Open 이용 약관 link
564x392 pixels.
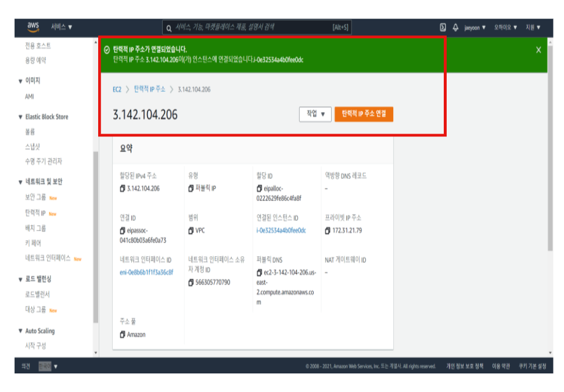pos(501,366)
